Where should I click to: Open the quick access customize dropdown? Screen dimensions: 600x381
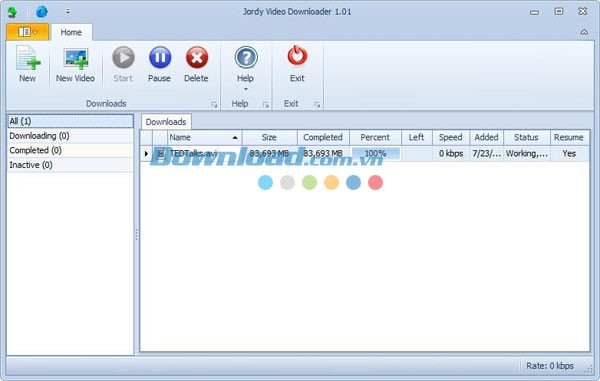pyautogui.click(x=68, y=11)
